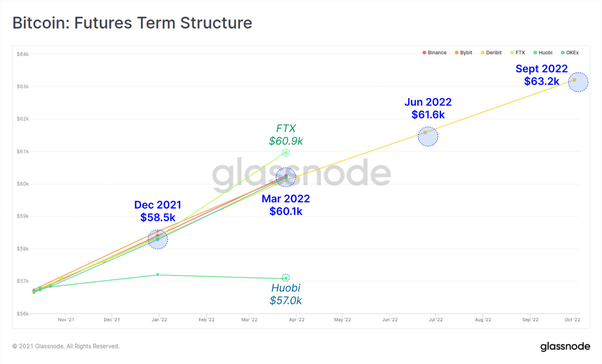
Task: Click the Huobi mid-line triangle marker near Jan '22
Action: pos(158,275)
